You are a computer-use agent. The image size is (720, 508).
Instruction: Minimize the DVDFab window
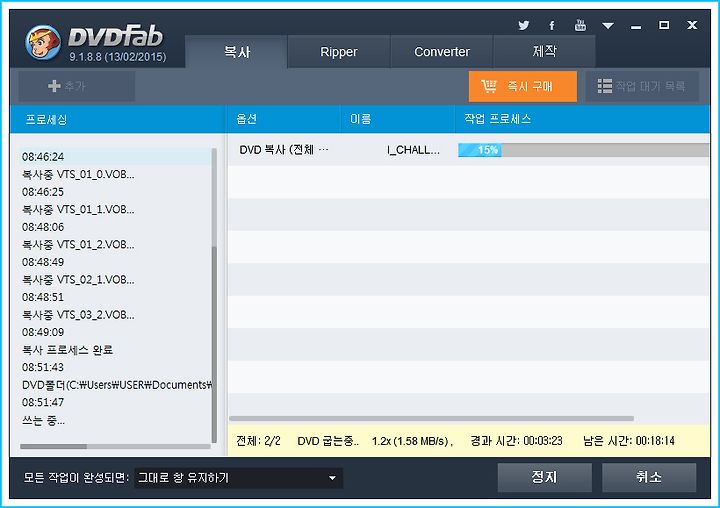tap(636, 27)
